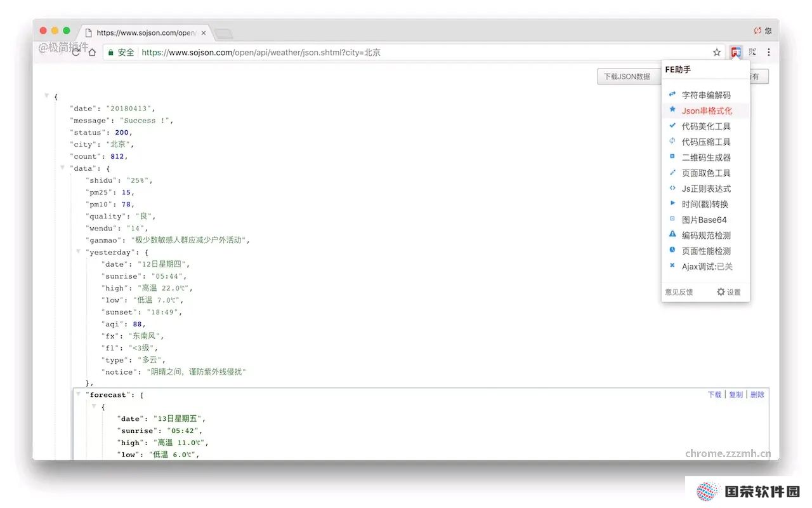This screenshot has height=508, width=812.
Task: Collapse the "forecast" array
Action: 79,394
